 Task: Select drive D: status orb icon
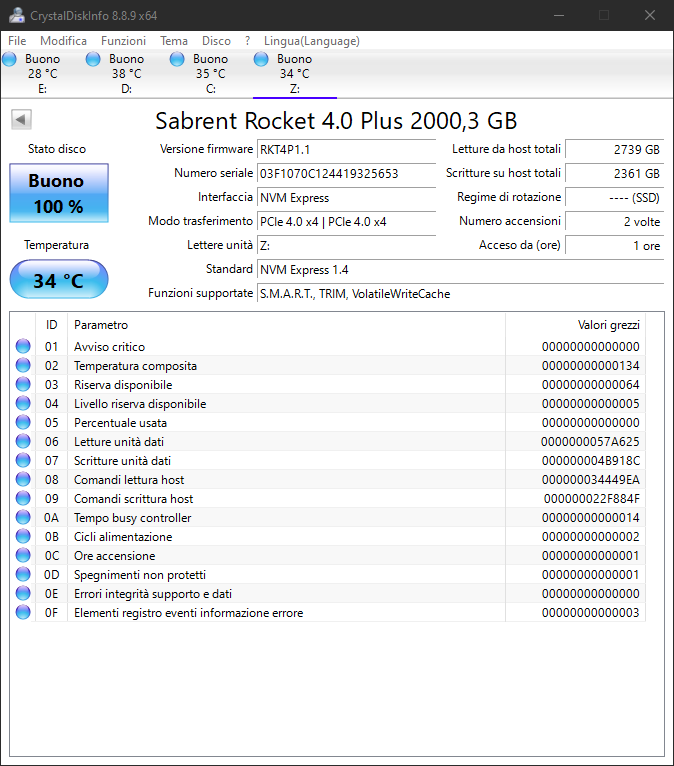pyautogui.click(x=93, y=60)
